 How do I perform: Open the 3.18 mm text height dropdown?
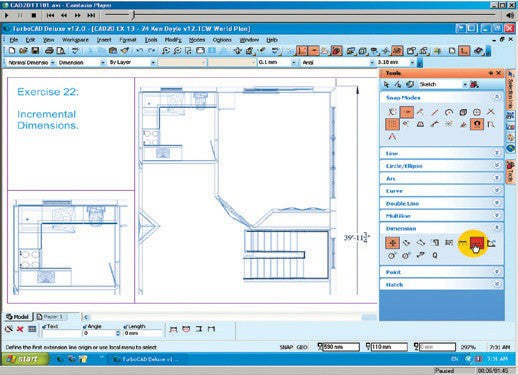pyautogui.click(x=412, y=62)
